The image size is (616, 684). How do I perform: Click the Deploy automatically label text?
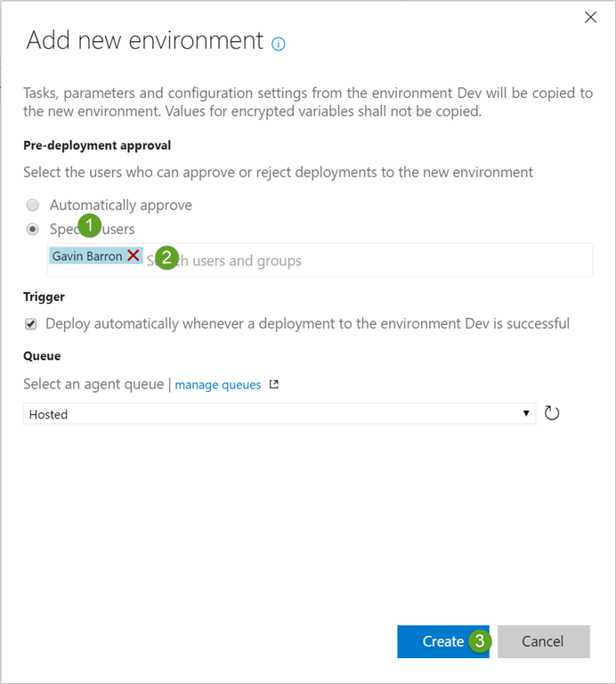[x=307, y=323]
